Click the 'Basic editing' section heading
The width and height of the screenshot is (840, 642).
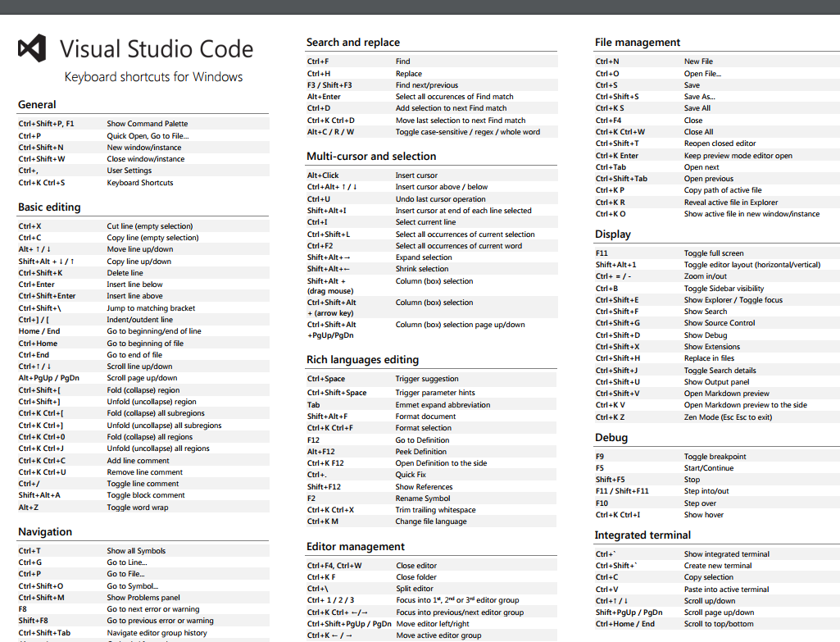click(49, 207)
